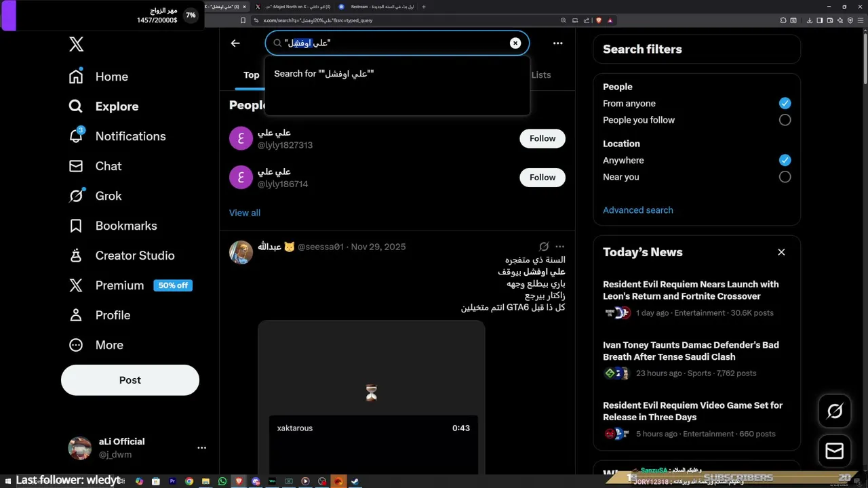Open Home in the sidebar
Viewport: 868px width, 488px height.
[98, 77]
